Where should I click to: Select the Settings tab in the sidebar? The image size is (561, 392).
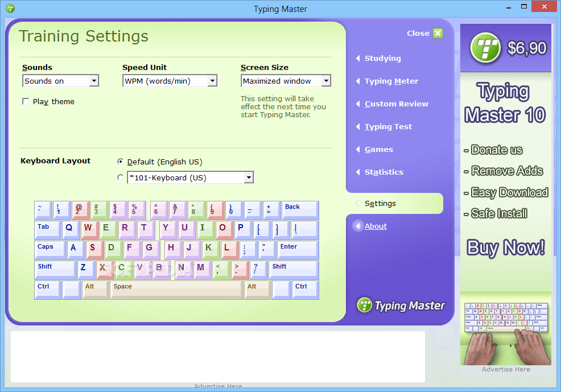point(395,204)
